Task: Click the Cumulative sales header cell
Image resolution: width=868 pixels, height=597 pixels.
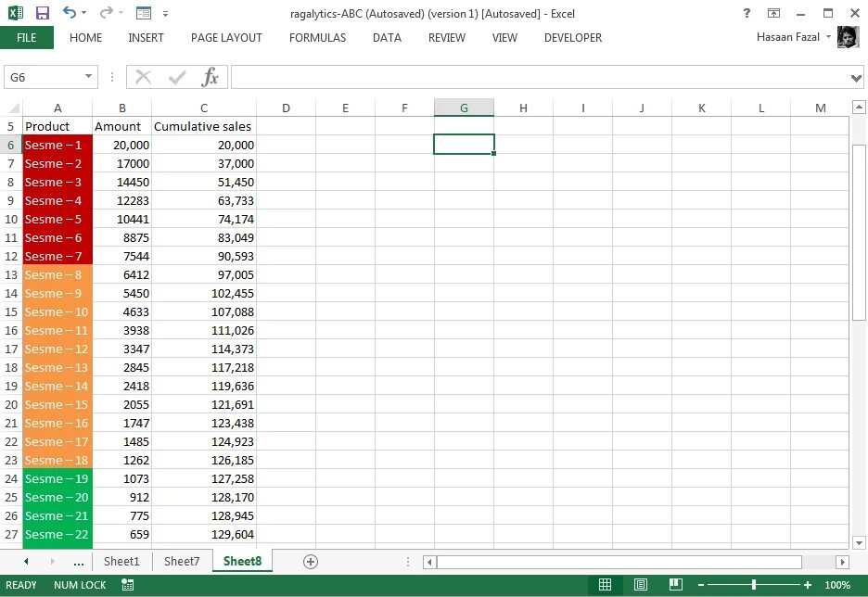Action: tap(204, 126)
